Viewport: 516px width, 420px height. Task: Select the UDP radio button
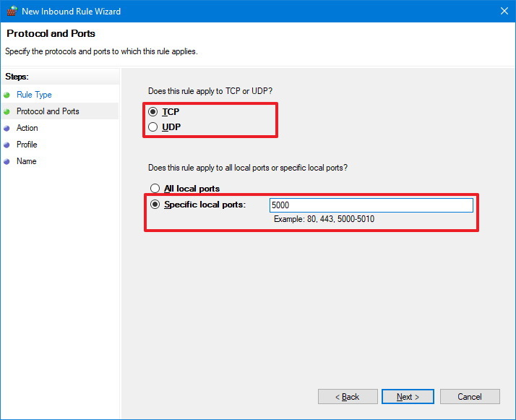152,127
